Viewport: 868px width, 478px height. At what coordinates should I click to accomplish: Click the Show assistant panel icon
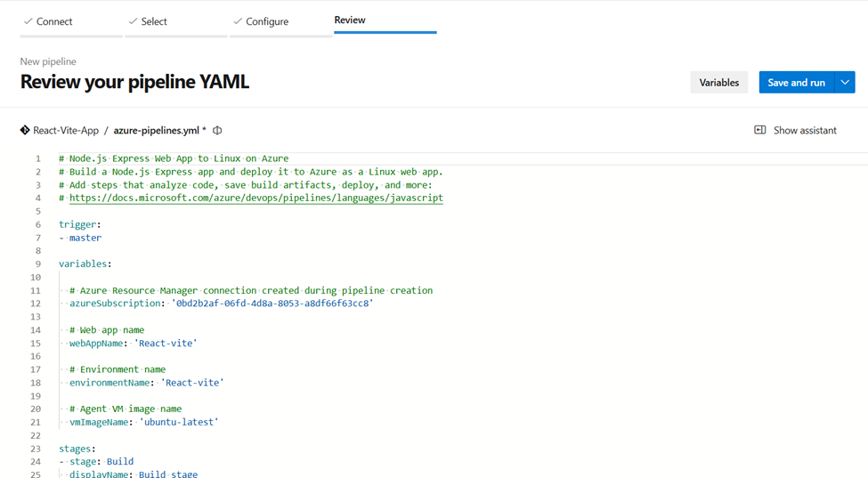pyautogui.click(x=760, y=130)
